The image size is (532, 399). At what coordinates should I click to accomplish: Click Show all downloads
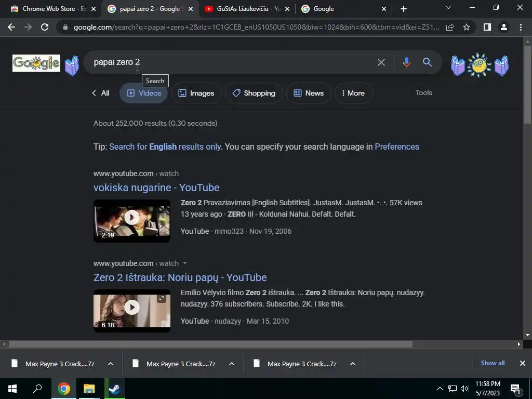[493, 363]
